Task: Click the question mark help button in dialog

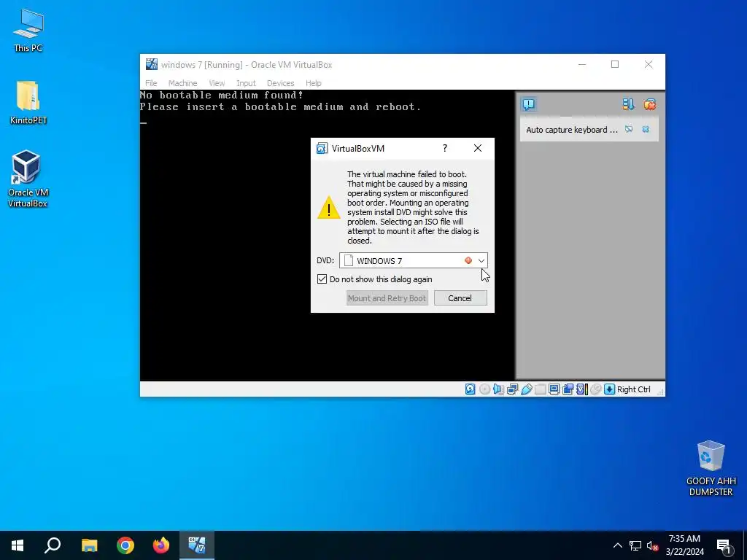Action: pos(445,148)
